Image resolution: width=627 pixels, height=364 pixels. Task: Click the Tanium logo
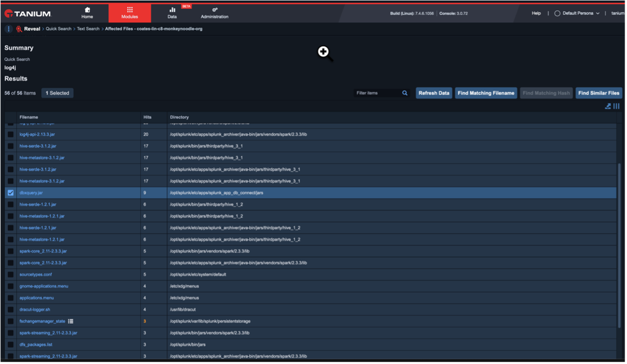(28, 13)
